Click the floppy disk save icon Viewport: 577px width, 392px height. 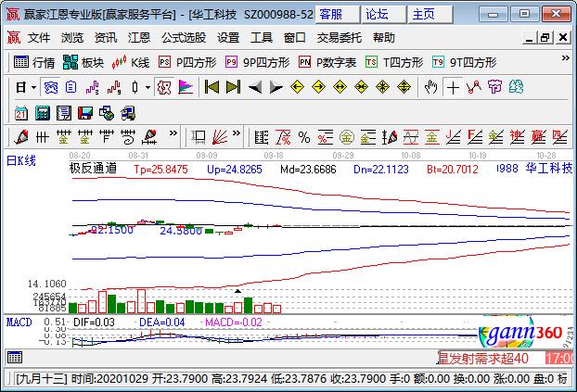(x=85, y=113)
